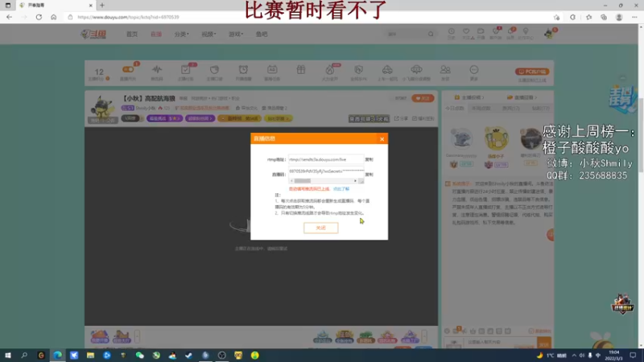The image size is (644, 362).
Task: Expand the 视频 dropdown menu
Action: coord(208,34)
